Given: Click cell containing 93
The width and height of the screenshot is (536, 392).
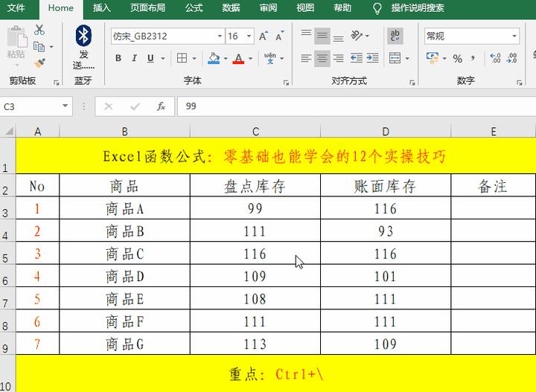Looking at the screenshot, I should 386,231.
